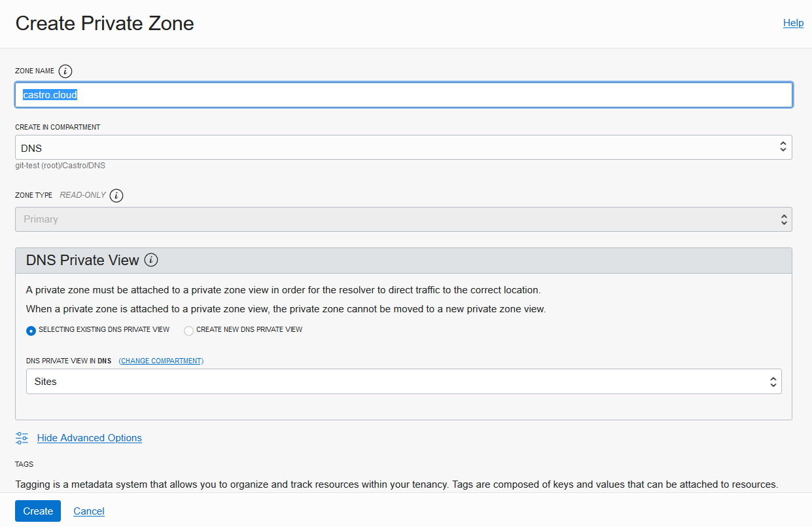Screen dimensions: 812x527
Task: Select Create New DNS Private View radio
Action: point(189,331)
